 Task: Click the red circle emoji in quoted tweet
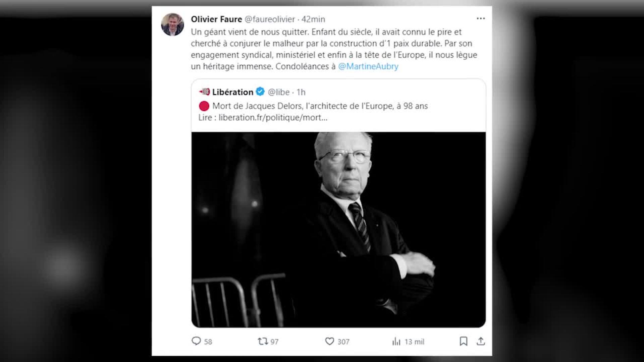tap(204, 106)
